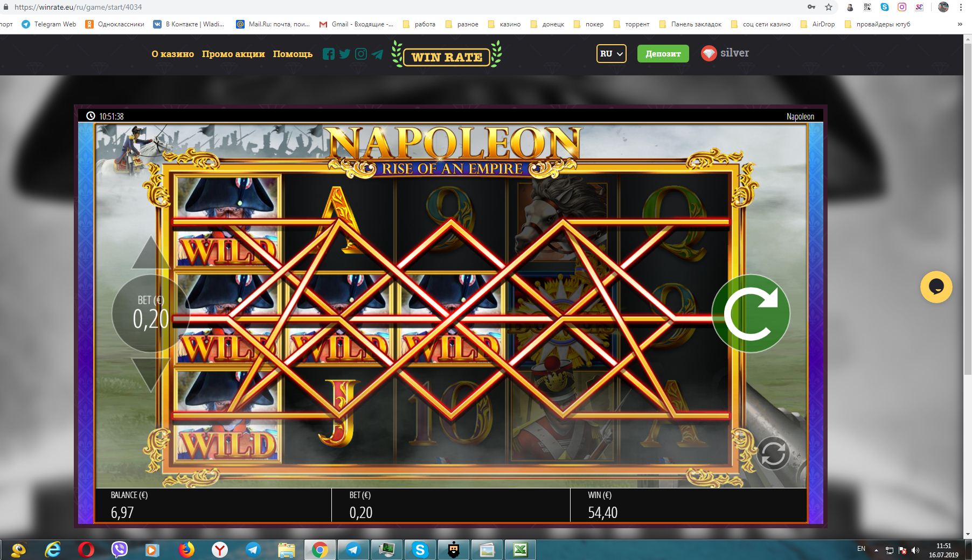Open the Одноклассники bookmark
Image resolution: width=972 pixels, height=560 pixels.
115,24
